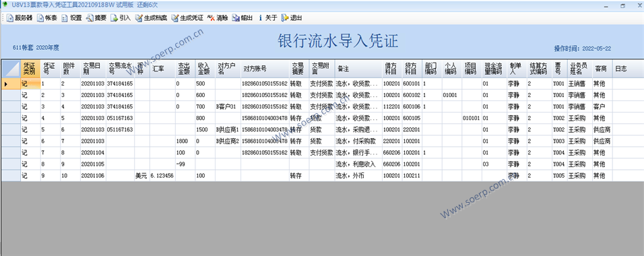Screen dimensions: 644x256
Task: Select the currency cell '美元'
Action: [141, 175]
